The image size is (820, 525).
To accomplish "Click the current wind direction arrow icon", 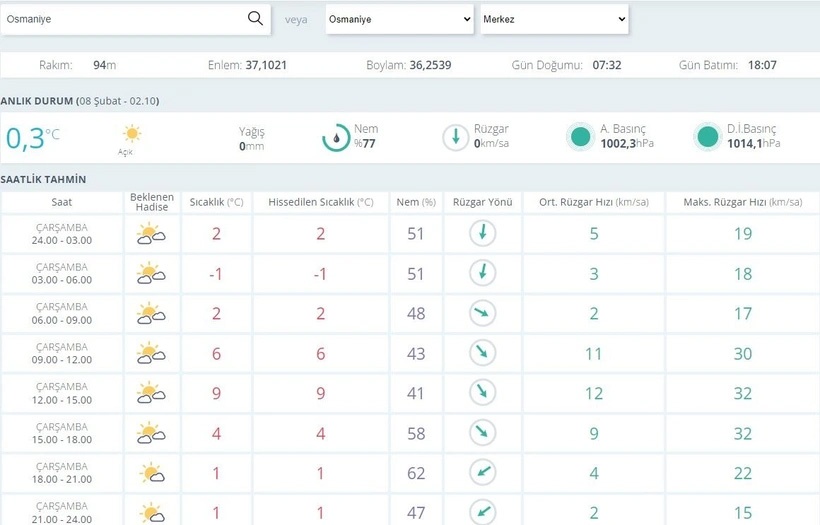I will pos(456,137).
